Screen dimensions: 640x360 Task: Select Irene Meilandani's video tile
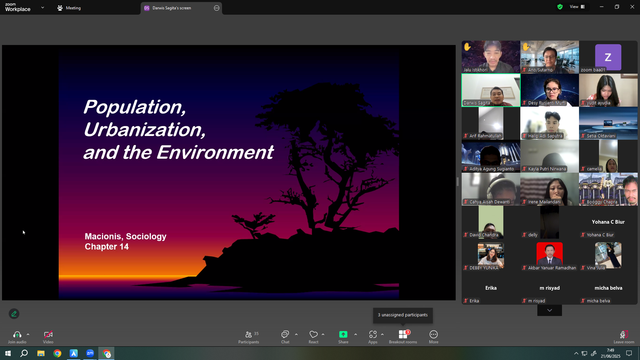coord(549,189)
